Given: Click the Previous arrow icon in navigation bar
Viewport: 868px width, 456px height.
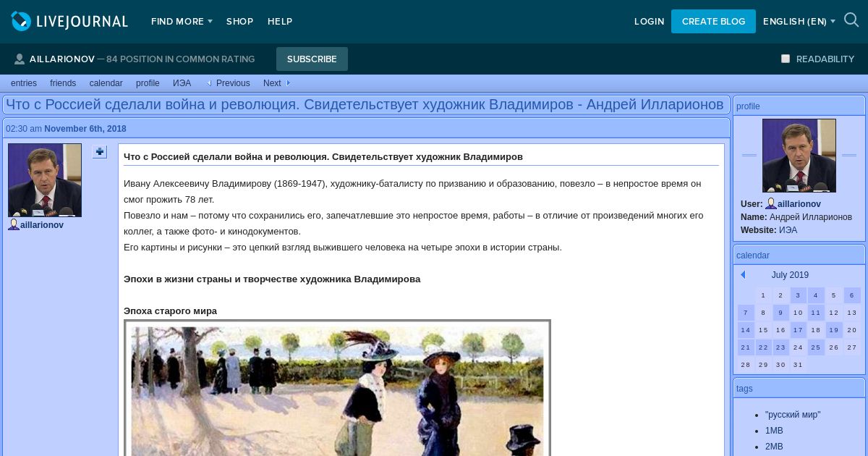Looking at the screenshot, I should [210, 83].
